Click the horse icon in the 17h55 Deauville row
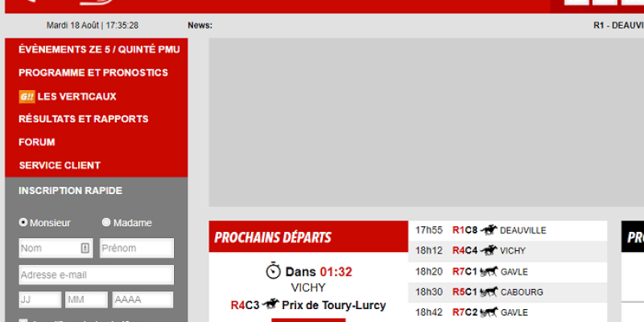The width and height of the screenshot is (644, 322). coord(489,230)
